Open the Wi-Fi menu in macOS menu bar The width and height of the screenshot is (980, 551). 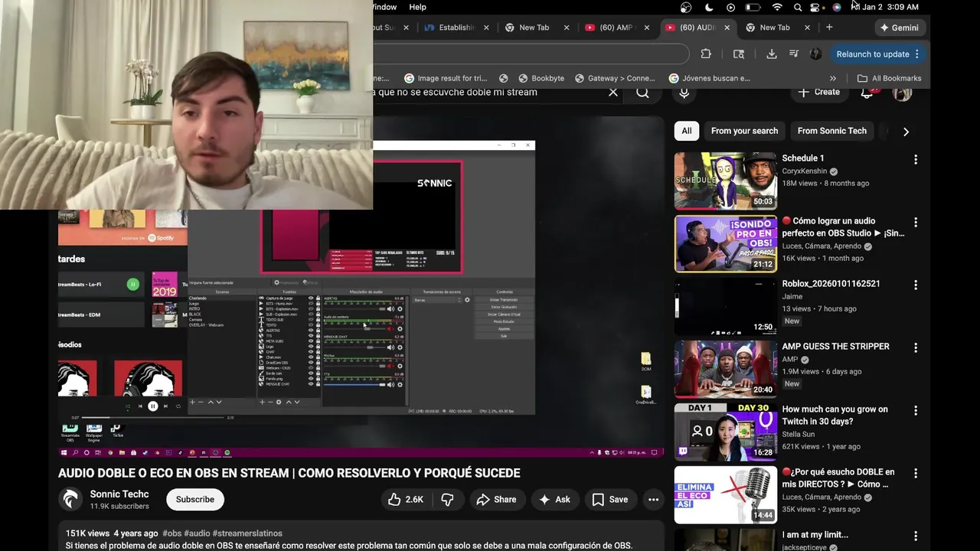[777, 7]
